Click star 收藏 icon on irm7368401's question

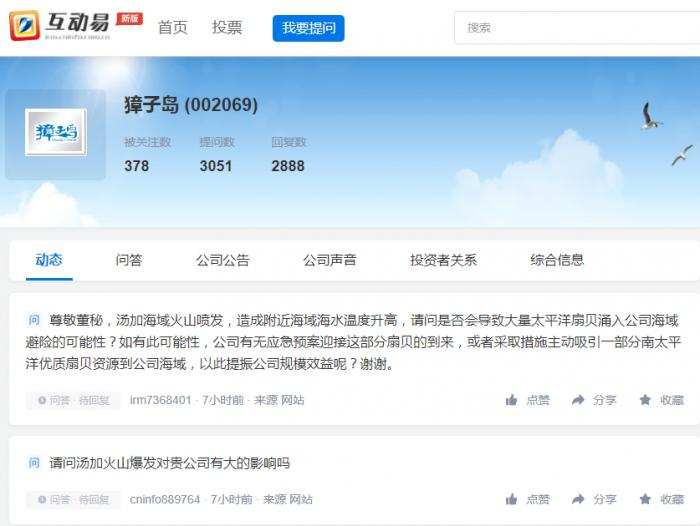[x=645, y=400]
